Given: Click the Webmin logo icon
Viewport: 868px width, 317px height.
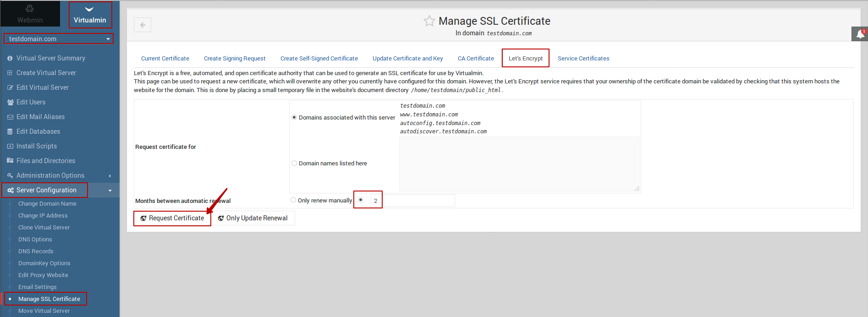Looking at the screenshot, I should [30, 9].
